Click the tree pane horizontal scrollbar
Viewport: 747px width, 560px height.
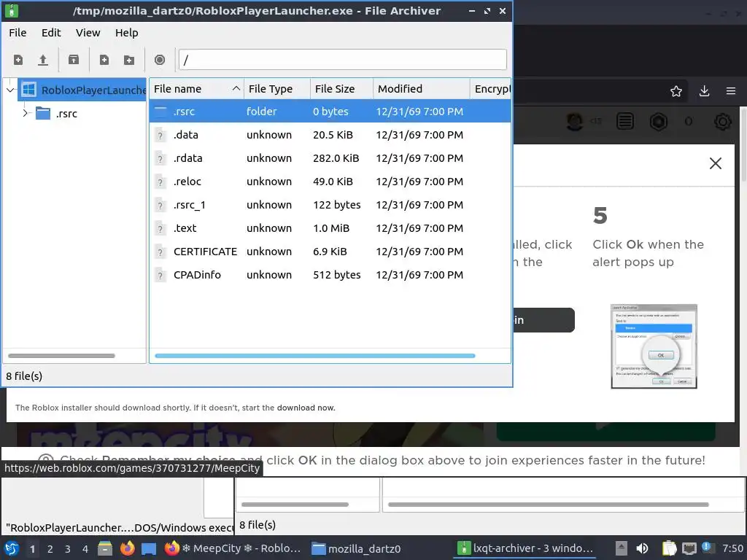pos(61,356)
